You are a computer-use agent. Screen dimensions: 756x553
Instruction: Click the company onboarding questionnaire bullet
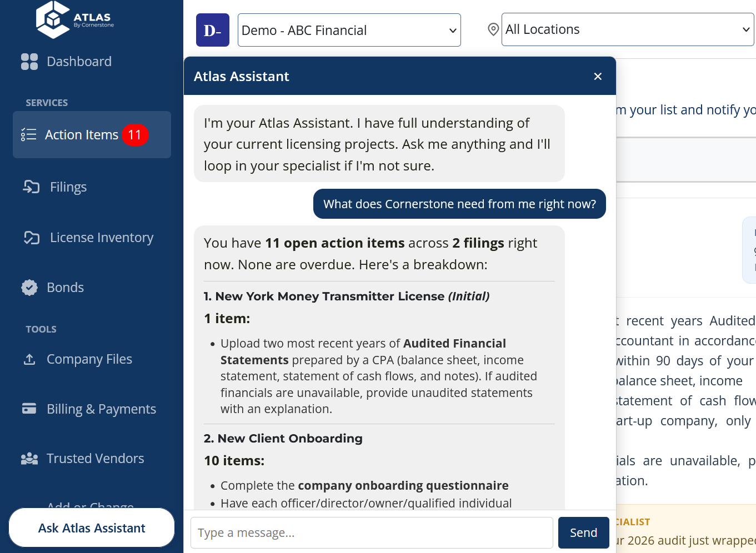364,486
